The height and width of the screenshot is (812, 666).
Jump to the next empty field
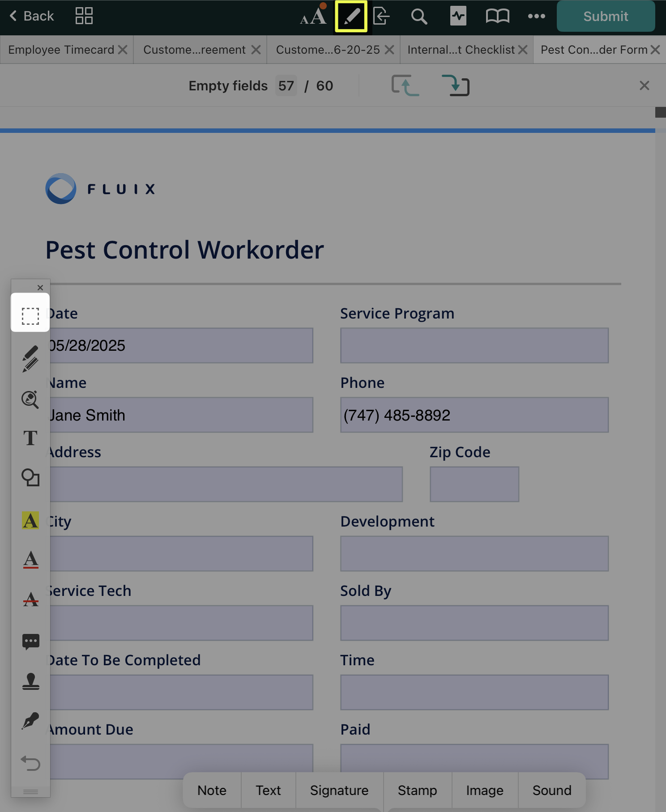(x=455, y=85)
